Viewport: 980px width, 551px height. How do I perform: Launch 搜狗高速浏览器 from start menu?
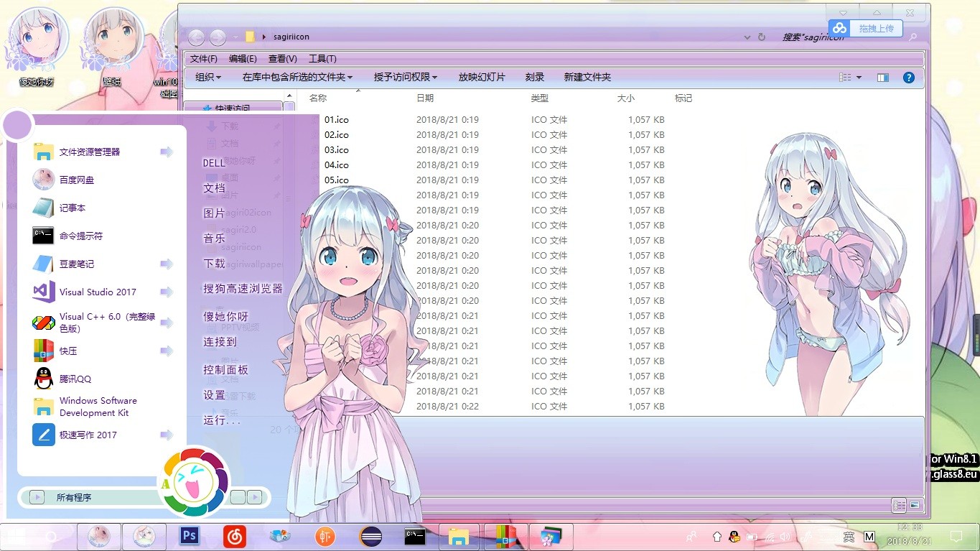coord(243,289)
